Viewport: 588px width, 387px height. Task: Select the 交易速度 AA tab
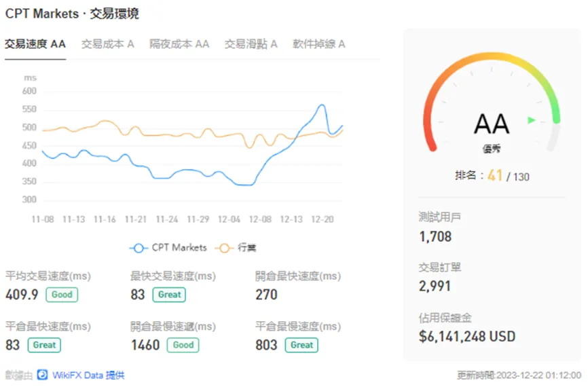35,44
